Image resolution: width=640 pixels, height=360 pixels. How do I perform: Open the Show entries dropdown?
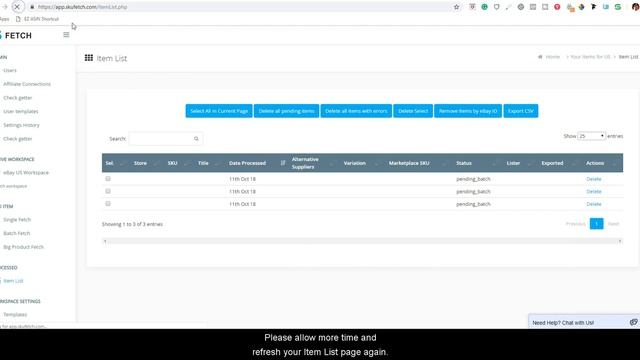(x=591, y=136)
